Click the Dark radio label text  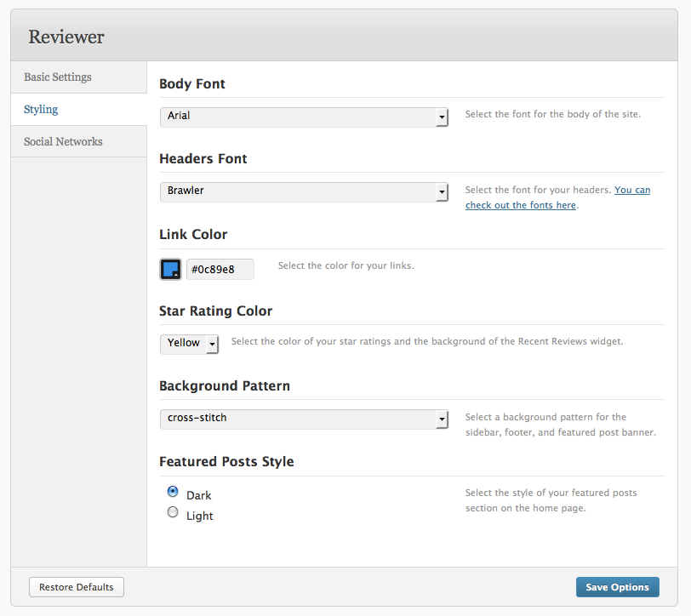[199, 496]
